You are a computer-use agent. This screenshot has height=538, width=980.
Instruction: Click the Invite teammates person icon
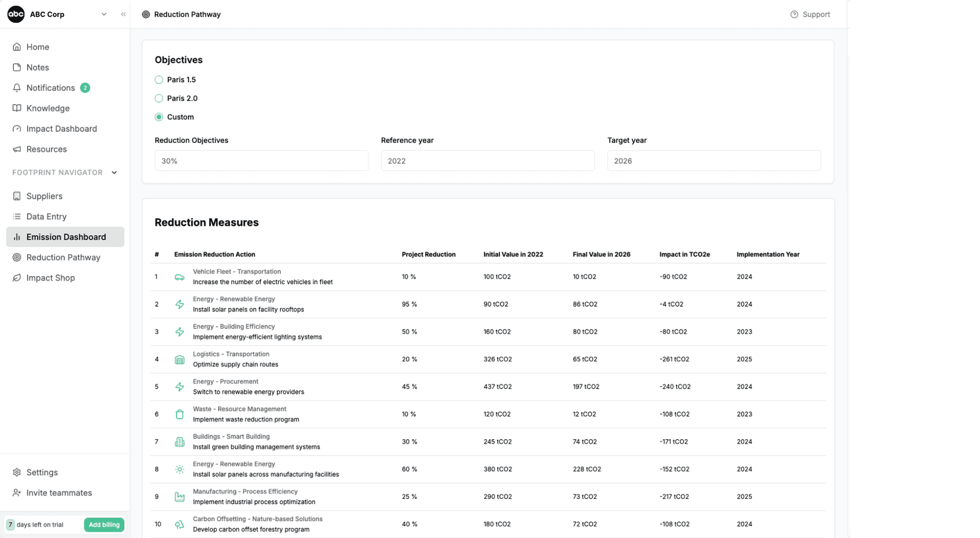point(17,493)
